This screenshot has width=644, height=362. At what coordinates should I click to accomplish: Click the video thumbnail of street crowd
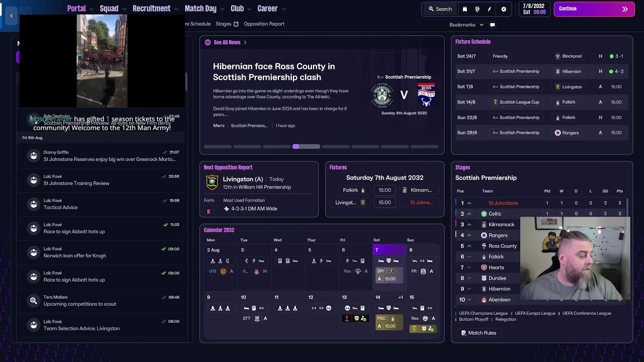(102, 61)
